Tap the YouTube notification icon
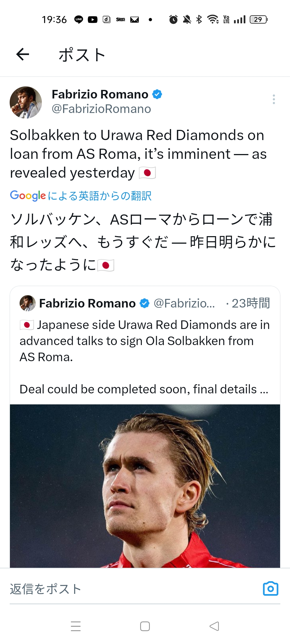Viewport: 290px width, 644px height. [93, 20]
